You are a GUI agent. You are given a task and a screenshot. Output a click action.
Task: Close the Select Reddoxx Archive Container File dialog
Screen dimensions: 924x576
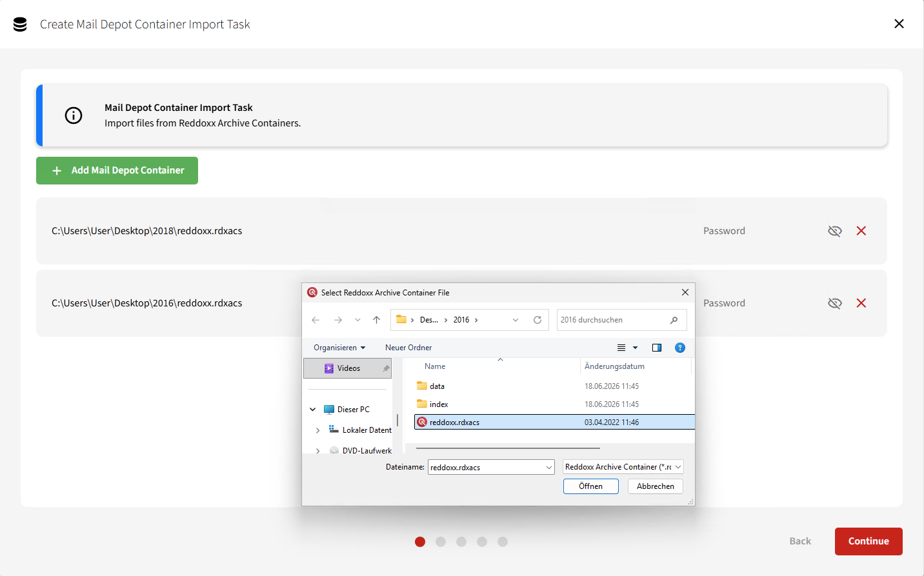click(x=685, y=292)
